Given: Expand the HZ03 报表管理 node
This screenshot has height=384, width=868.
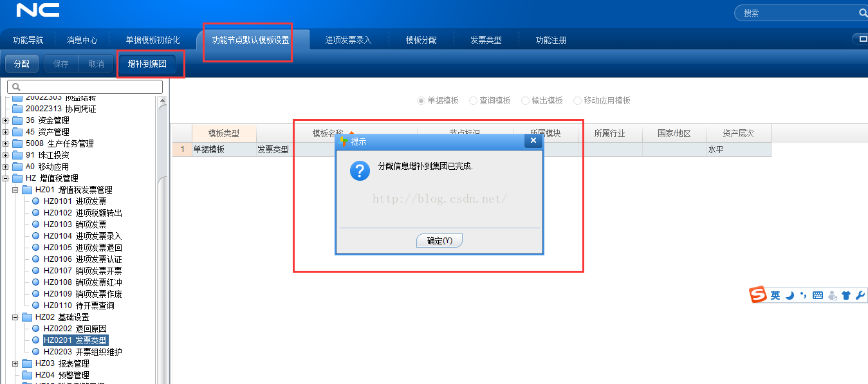Looking at the screenshot, I should click(15, 363).
